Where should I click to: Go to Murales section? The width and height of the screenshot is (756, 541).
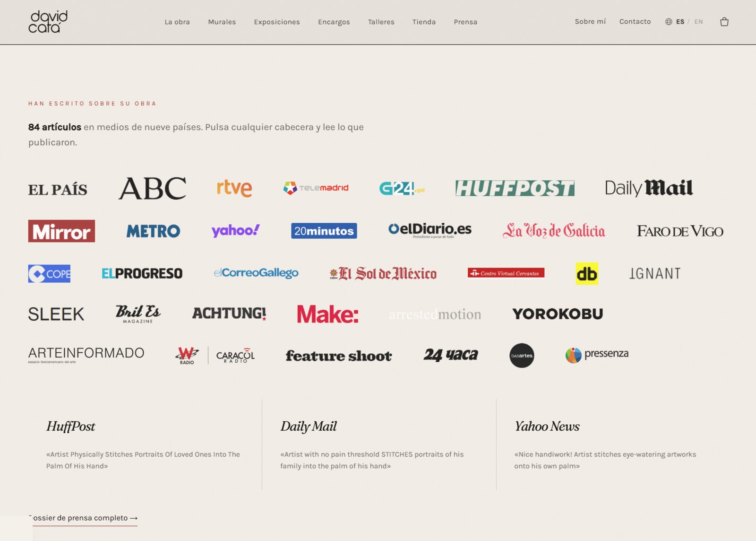[222, 22]
